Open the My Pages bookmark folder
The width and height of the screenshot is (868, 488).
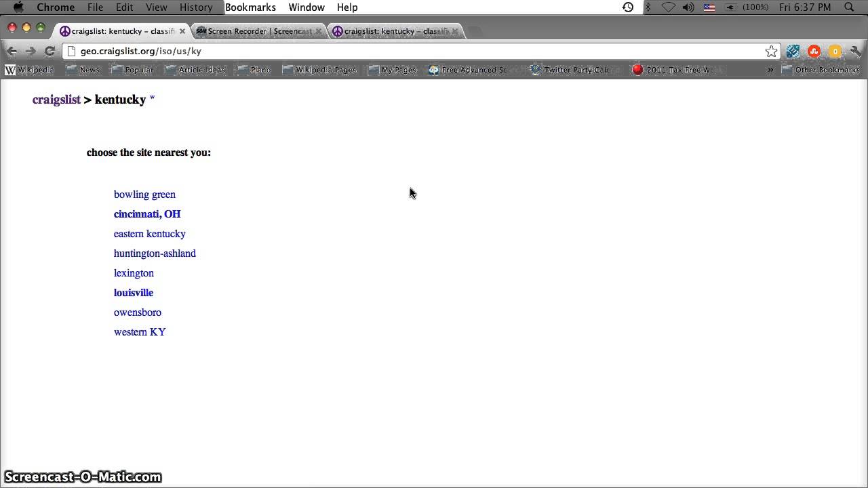[x=392, y=70]
